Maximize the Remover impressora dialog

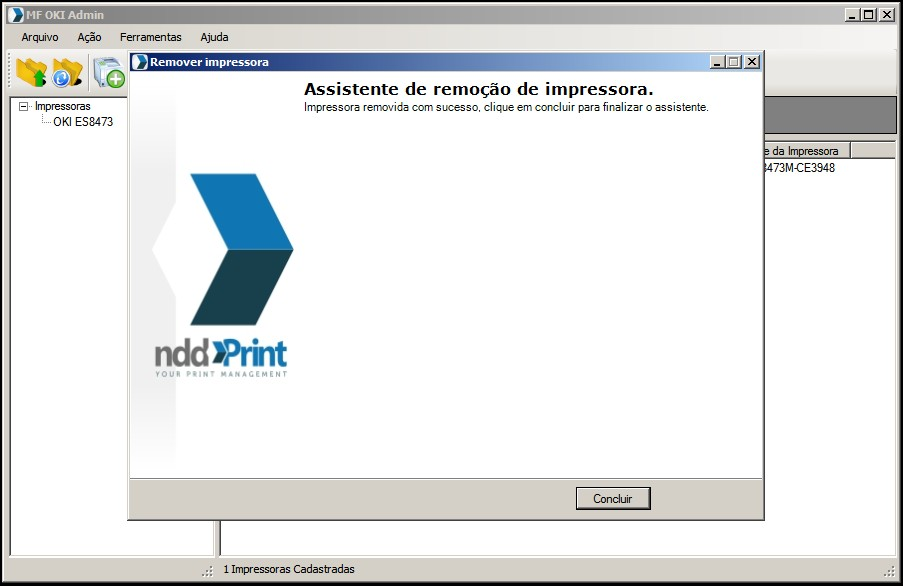(735, 62)
